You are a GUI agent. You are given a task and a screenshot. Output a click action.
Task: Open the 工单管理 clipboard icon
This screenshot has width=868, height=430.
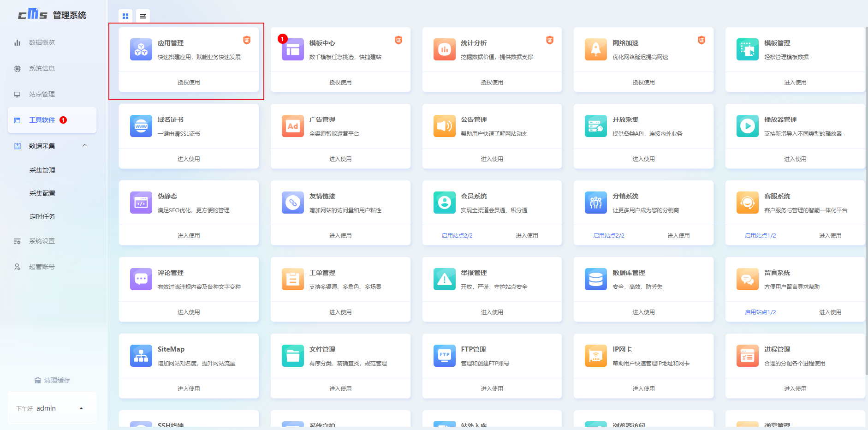tap(293, 279)
